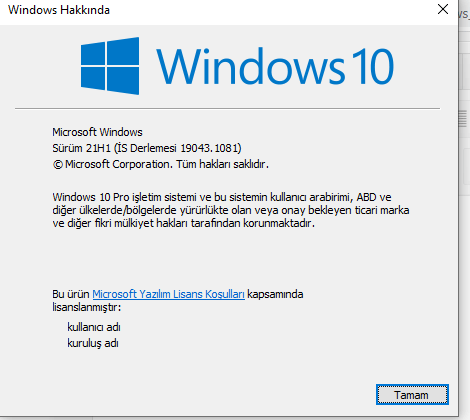Open the Microsoft Yazılım Lisans Koşulları link
The height and width of the screenshot is (420, 470).
[168, 294]
